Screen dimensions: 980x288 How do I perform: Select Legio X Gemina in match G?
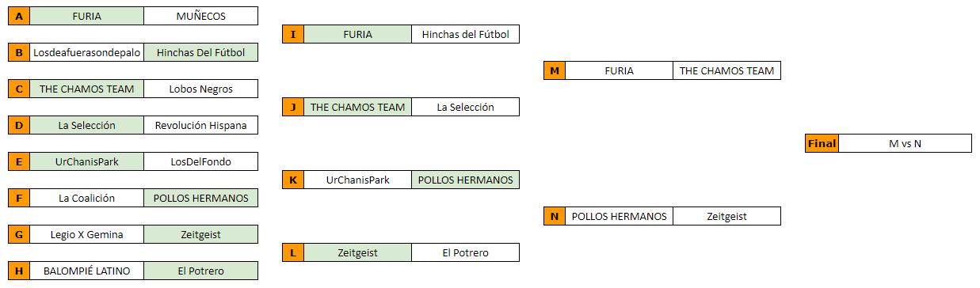point(87,234)
